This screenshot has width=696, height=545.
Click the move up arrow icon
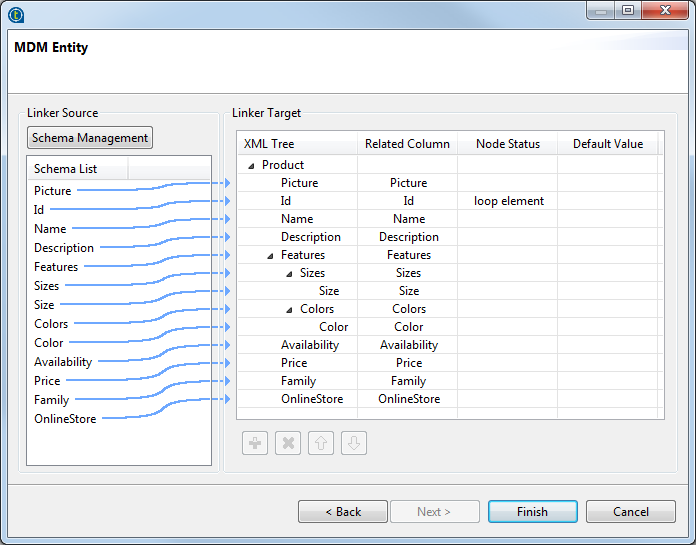coord(321,443)
